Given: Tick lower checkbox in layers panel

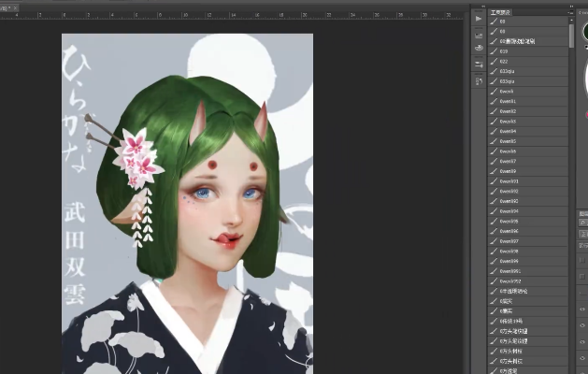Looking at the screenshot, I should click(582, 277).
